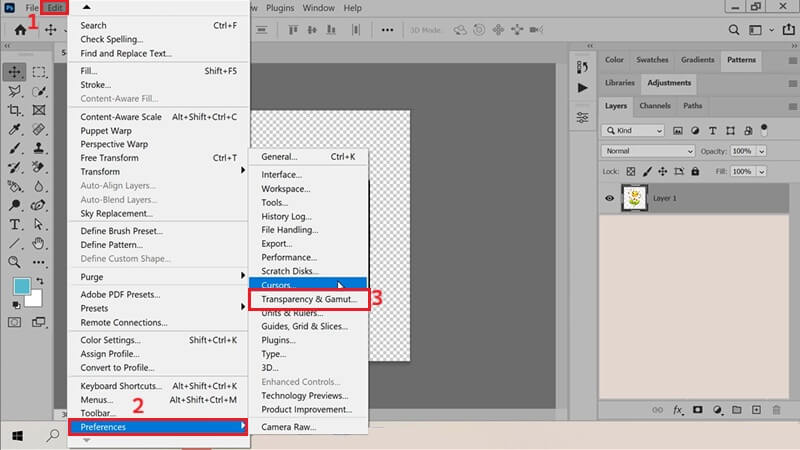Select the Crop tool

pyautogui.click(x=14, y=110)
